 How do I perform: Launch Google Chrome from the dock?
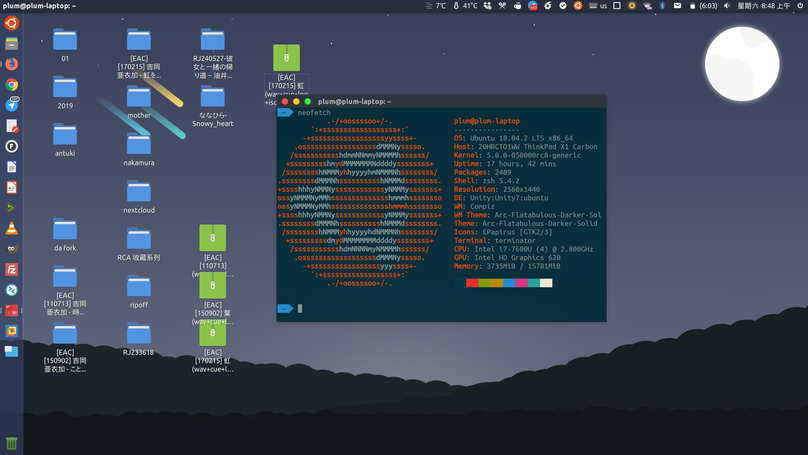click(12, 85)
